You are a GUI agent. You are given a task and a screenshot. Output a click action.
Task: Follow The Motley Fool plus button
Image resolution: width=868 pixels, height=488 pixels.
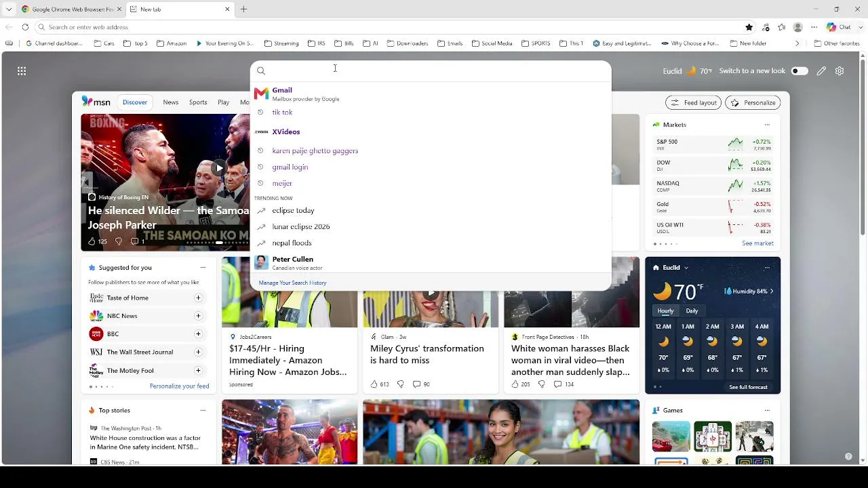tap(198, 371)
